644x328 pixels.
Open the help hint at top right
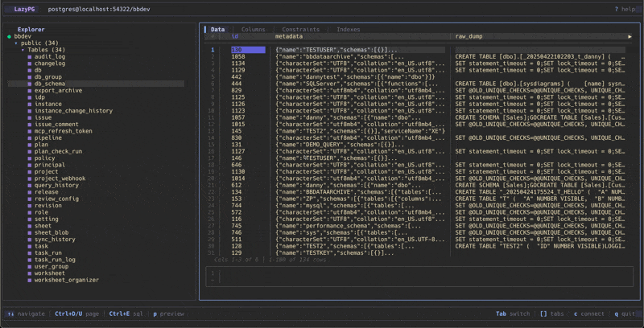625,9
